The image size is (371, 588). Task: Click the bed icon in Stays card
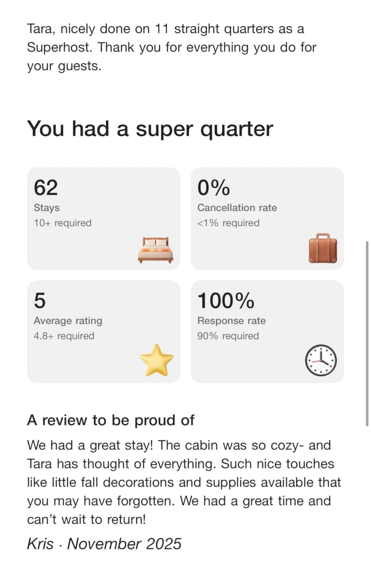(x=156, y=250)
